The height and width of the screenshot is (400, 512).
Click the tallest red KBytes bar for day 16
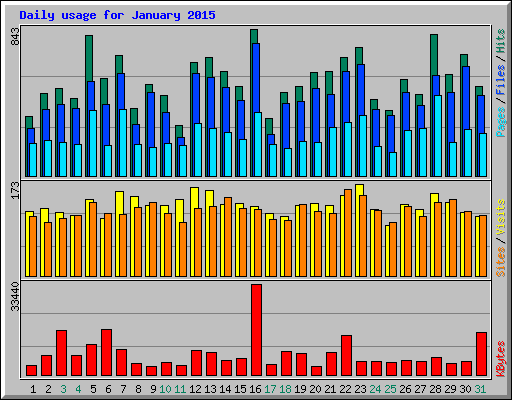click(x=256, y=330)
